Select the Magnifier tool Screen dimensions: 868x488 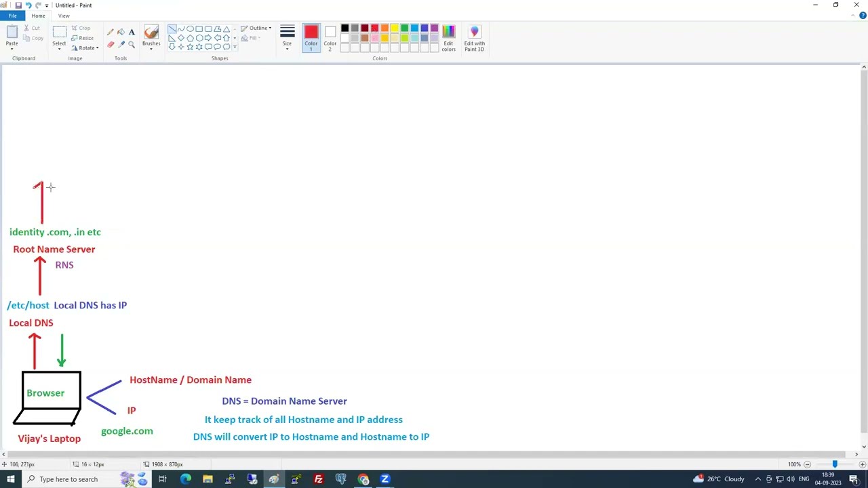tap(132, 44)
